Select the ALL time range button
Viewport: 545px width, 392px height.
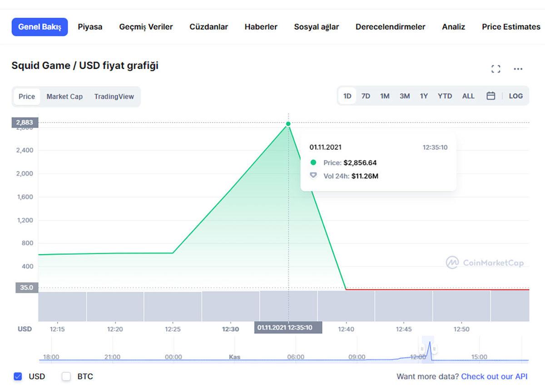click(468, 96)
